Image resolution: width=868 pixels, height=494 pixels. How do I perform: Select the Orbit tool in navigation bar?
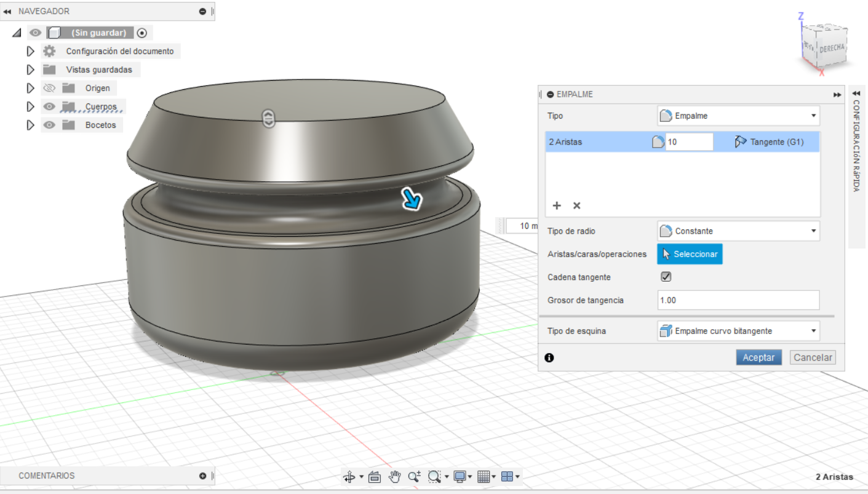click(349, 477)
